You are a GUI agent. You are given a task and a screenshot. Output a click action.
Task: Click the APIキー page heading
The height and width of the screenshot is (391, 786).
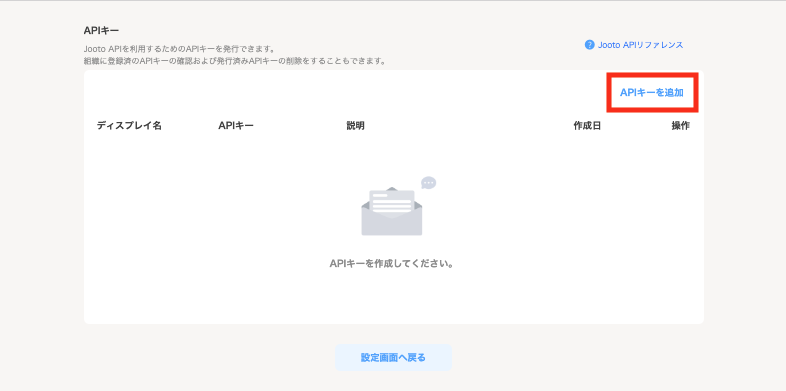point(101,31)
